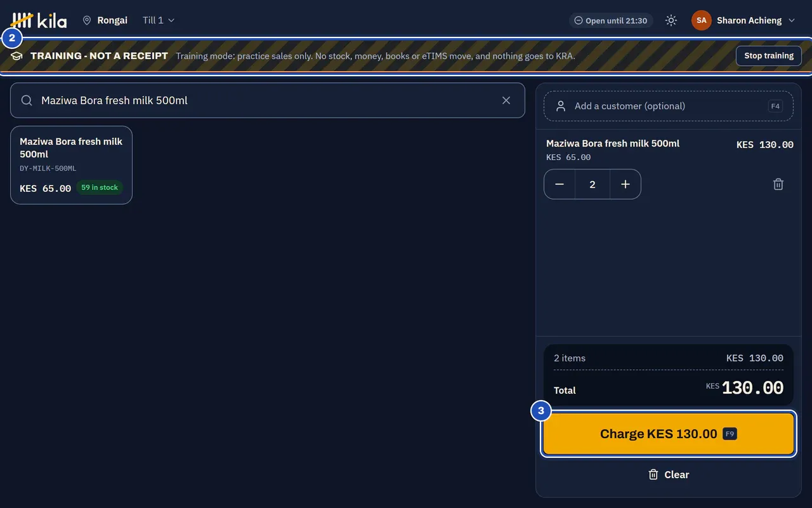Add the Maziwa Bora fresh milk product card
This screenshot has height=508, width=812.
71,165
